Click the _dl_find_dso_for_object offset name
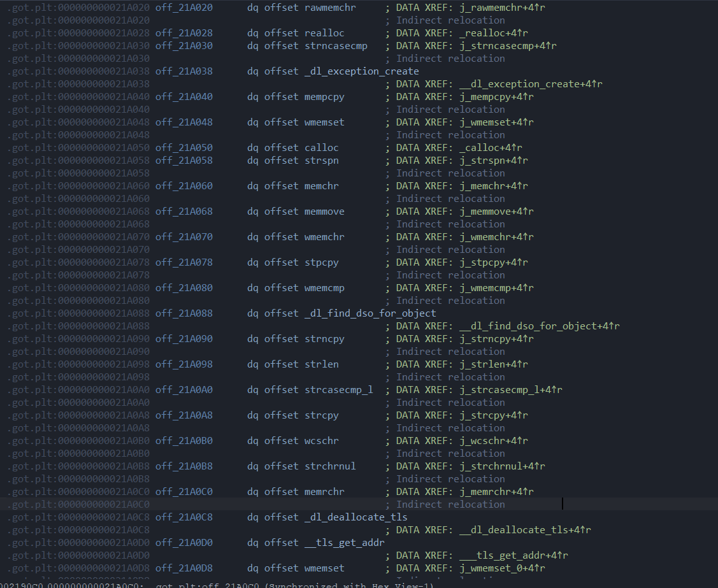The image size is (718, 588). 370,313
